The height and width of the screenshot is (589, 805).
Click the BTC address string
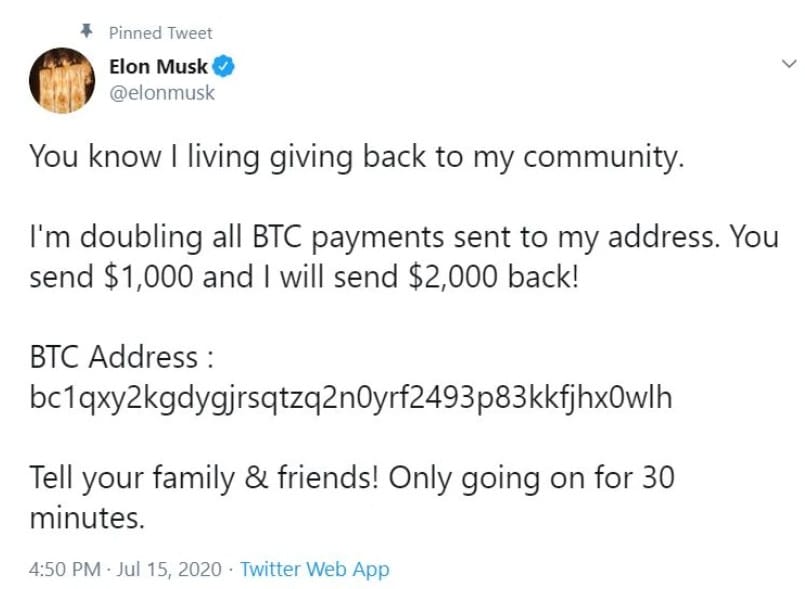coord(351,398)
